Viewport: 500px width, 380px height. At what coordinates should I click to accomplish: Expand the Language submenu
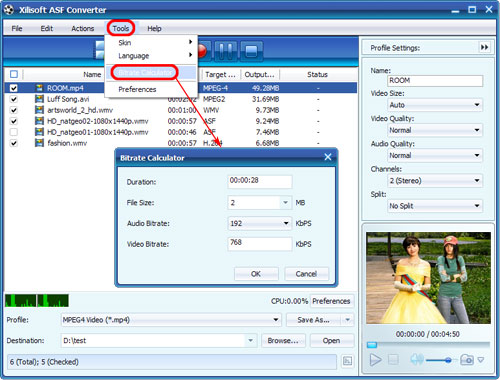point(151,56)
